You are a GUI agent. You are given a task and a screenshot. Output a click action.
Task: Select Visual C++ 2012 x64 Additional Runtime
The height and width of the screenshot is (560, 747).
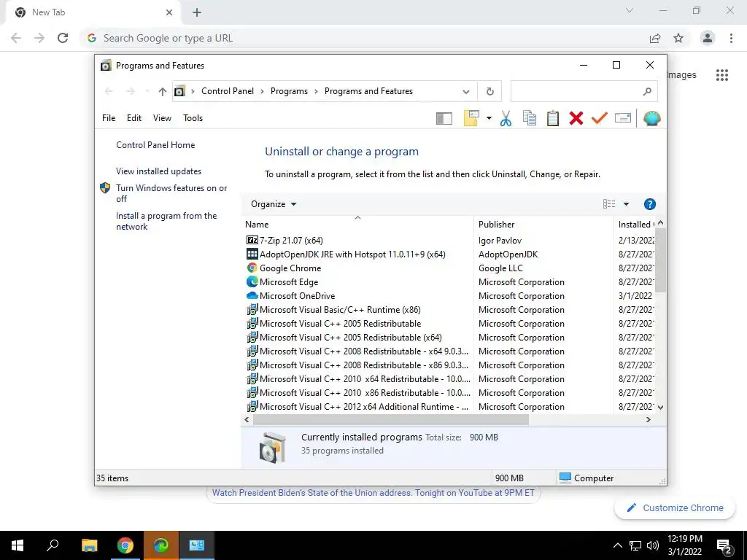(357, 407)
